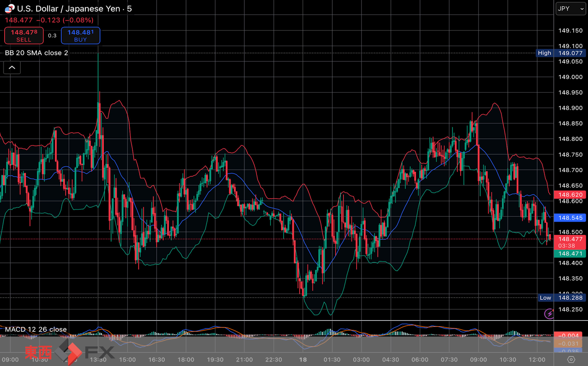This screenshot has width=588, height=366.
Task: Open chart settings hexagon gear icon
Action: [571, 360]
